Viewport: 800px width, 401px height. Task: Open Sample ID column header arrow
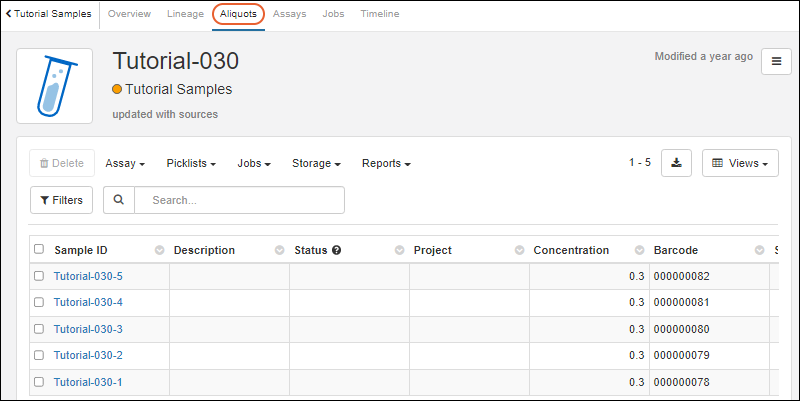point(159,250)
